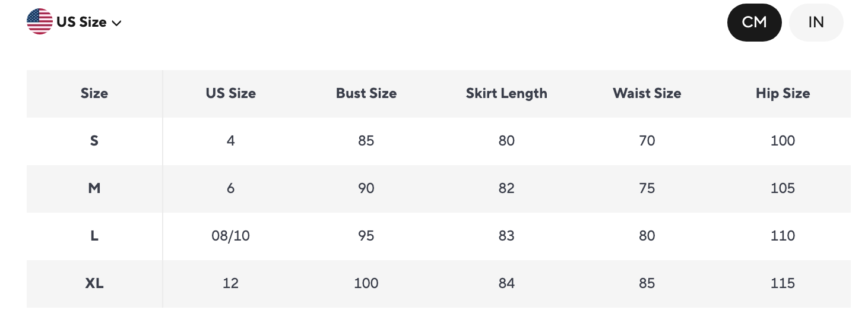The height and width of the screenshot is (316, 868).
Task: Select the XL size row label
Action: click(x=94, y=283)
